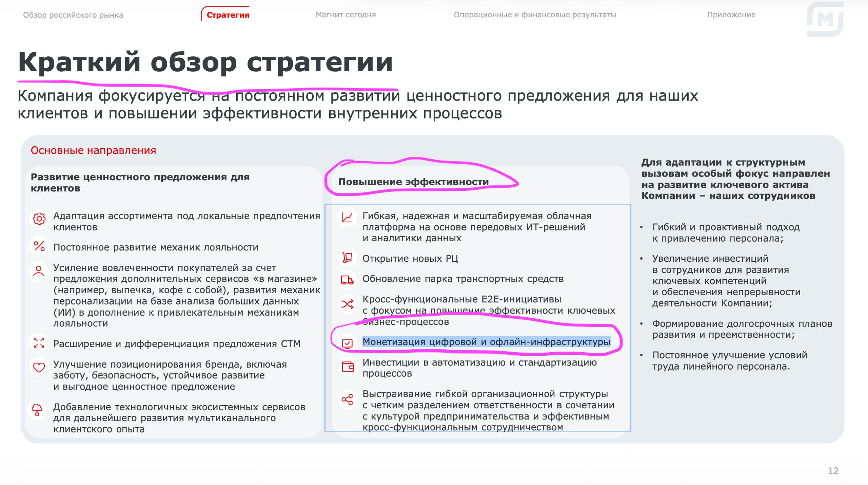Switch to Магнит сегодня section
Image resolution: width=868 pixels, height=485 pixels.
coord(346,15)
